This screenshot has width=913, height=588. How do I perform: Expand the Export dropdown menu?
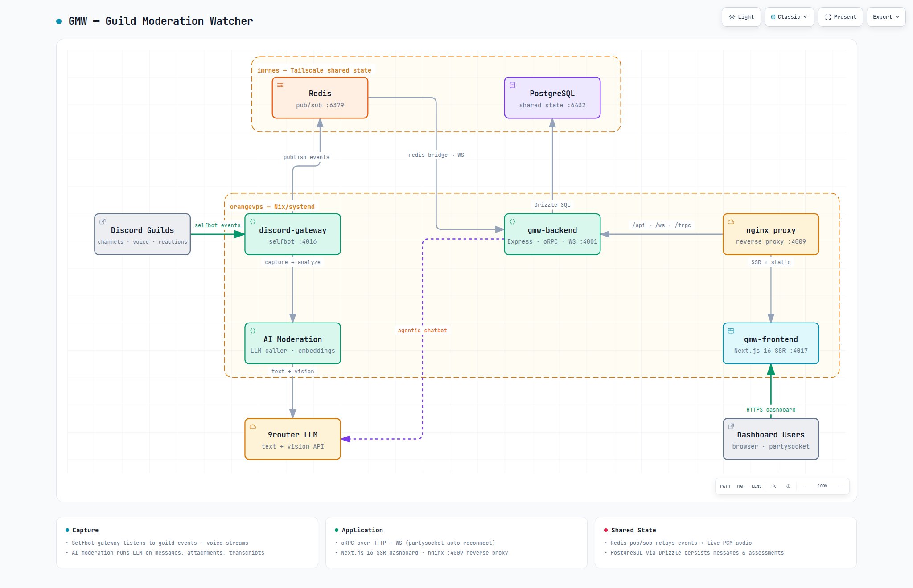[x=886, y=17]
